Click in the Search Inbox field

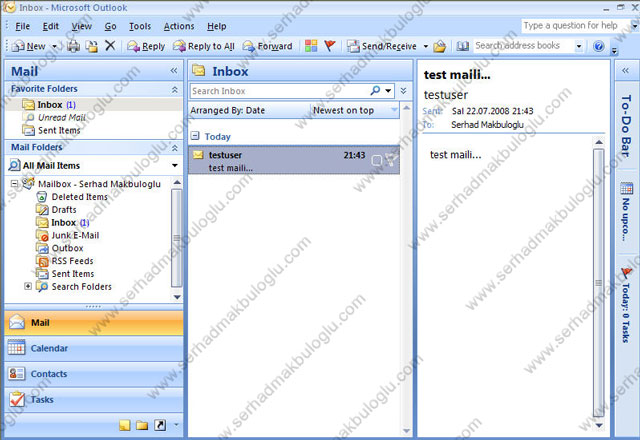[279, 91]
